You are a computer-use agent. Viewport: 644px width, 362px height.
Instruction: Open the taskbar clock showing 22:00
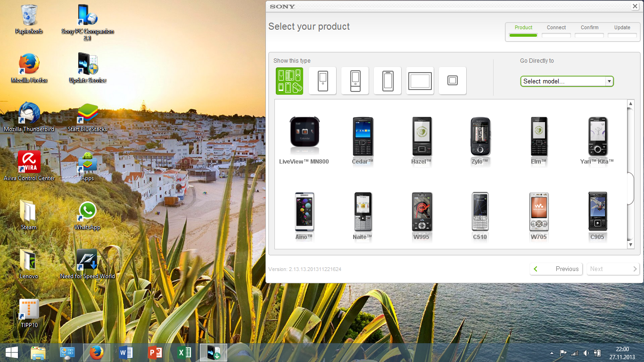pyautogui.click(x=622, y=353)
